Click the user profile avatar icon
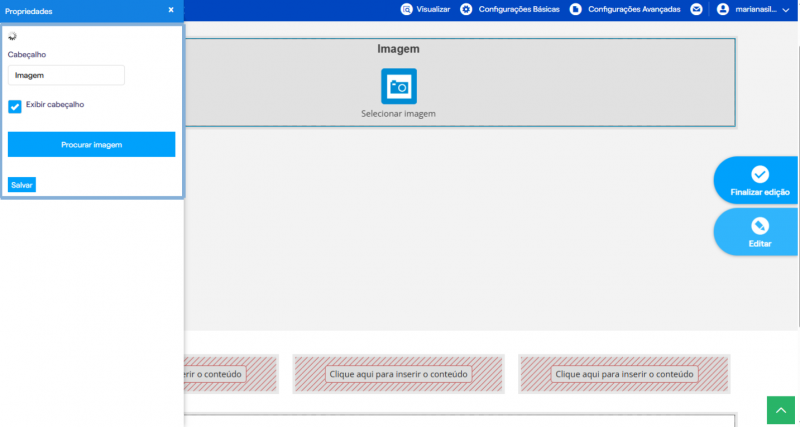The image size is (800, 427). tap(722, 9)
